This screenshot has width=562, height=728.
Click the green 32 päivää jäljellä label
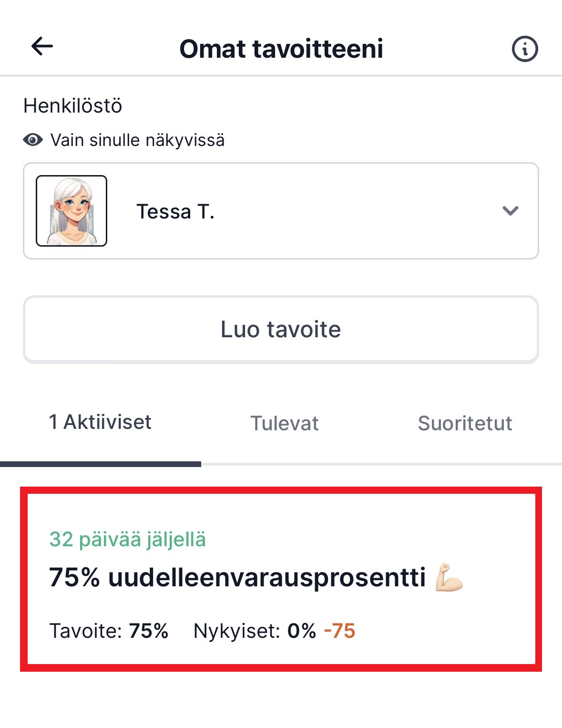click(x=128, y=539)
